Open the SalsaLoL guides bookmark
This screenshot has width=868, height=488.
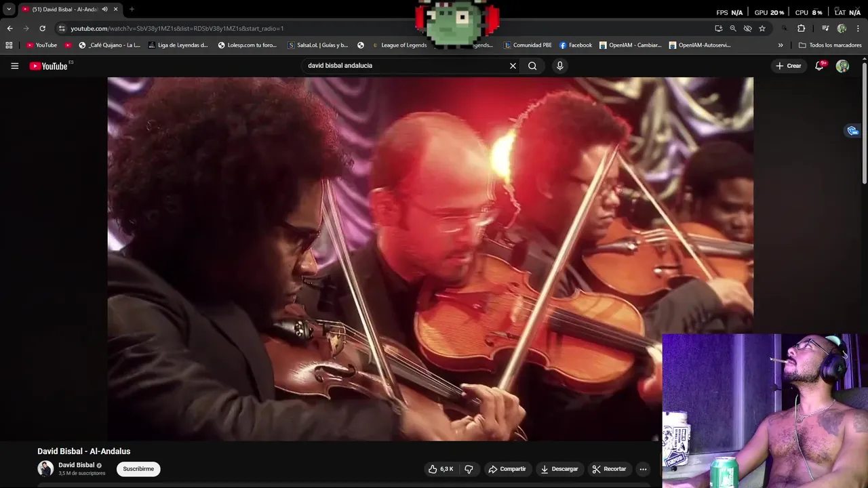click(x=318, y=45)
